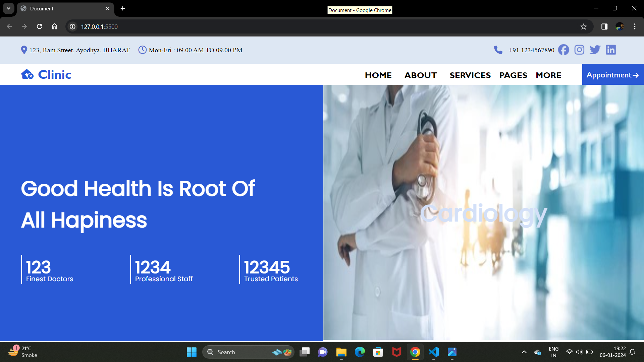Close the Document tab
This screenshot has width=644, height=362.
pos(107,8)
